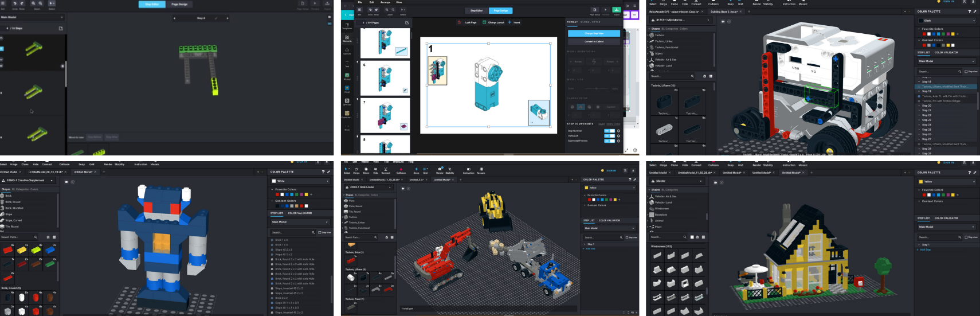
Task: Click the green Export button
Action: click(616, 10)
